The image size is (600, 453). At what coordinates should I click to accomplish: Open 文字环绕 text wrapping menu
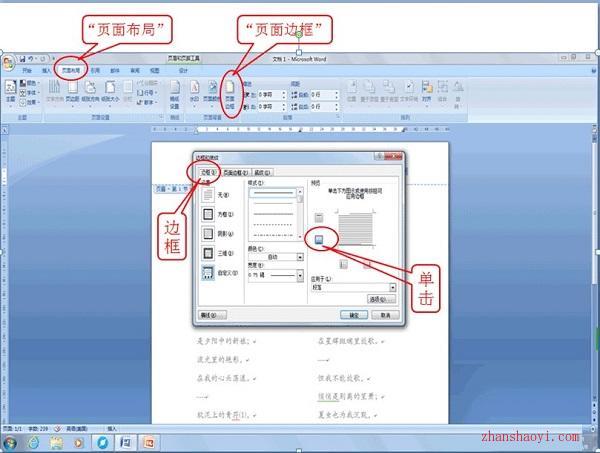pos(409,92)
